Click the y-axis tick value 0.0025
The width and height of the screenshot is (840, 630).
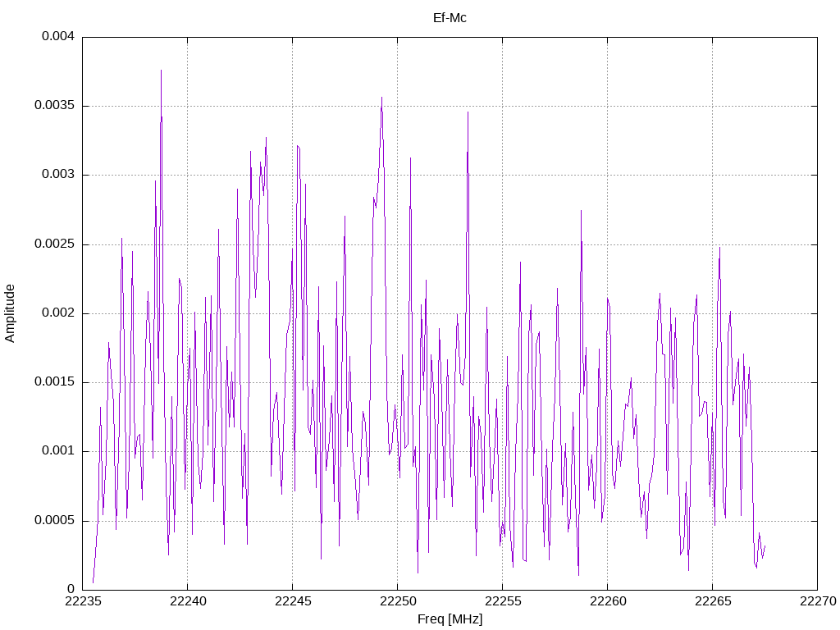click(x=54, y=244)
